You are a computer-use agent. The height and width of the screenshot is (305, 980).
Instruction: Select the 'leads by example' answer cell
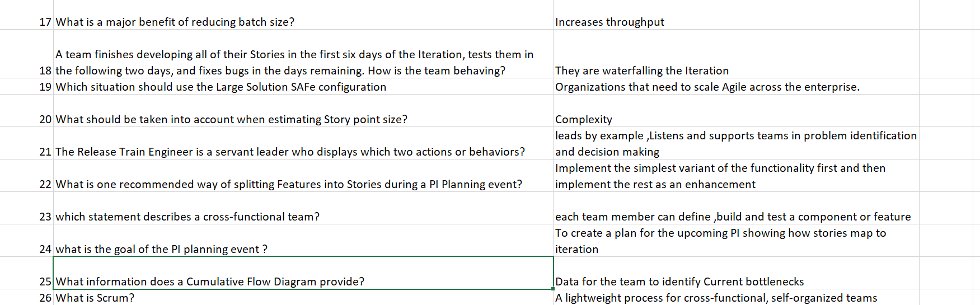tap(736, 143)
